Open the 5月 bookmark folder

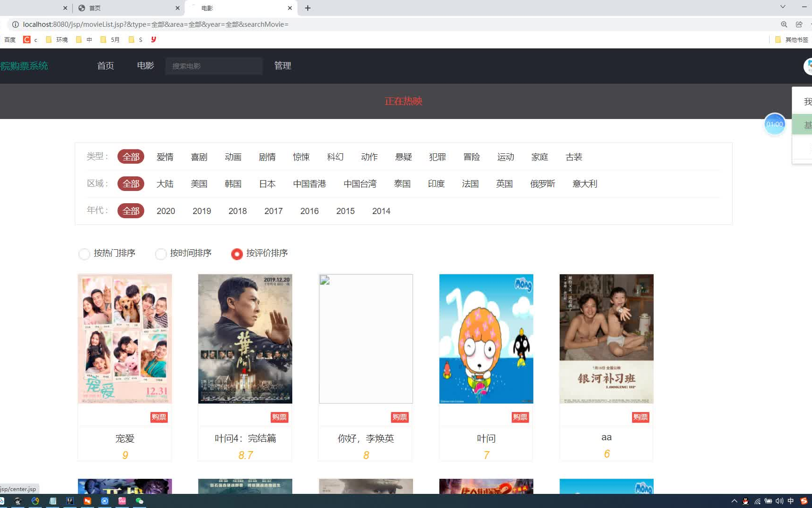pos(110,40)
